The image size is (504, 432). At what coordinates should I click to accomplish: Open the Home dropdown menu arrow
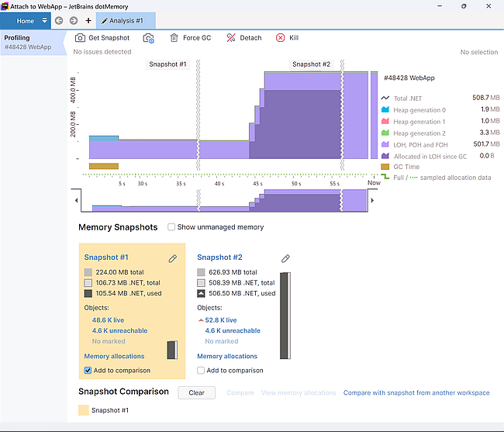tap(44, 20)
